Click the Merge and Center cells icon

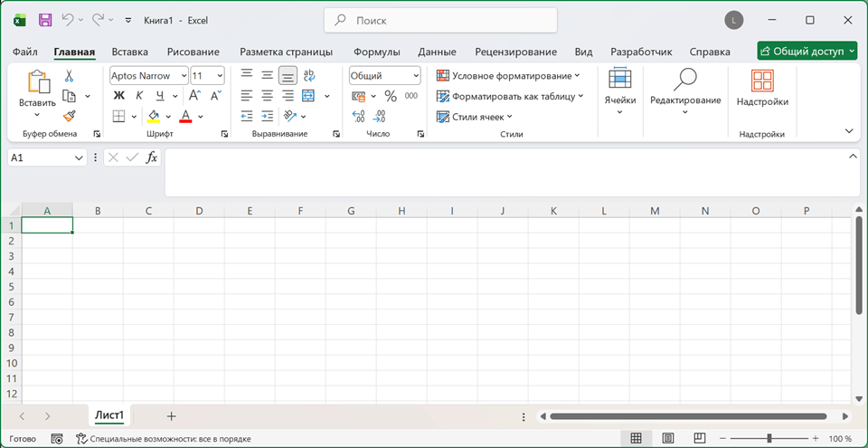pyautogui.click(x=308, y=96)
